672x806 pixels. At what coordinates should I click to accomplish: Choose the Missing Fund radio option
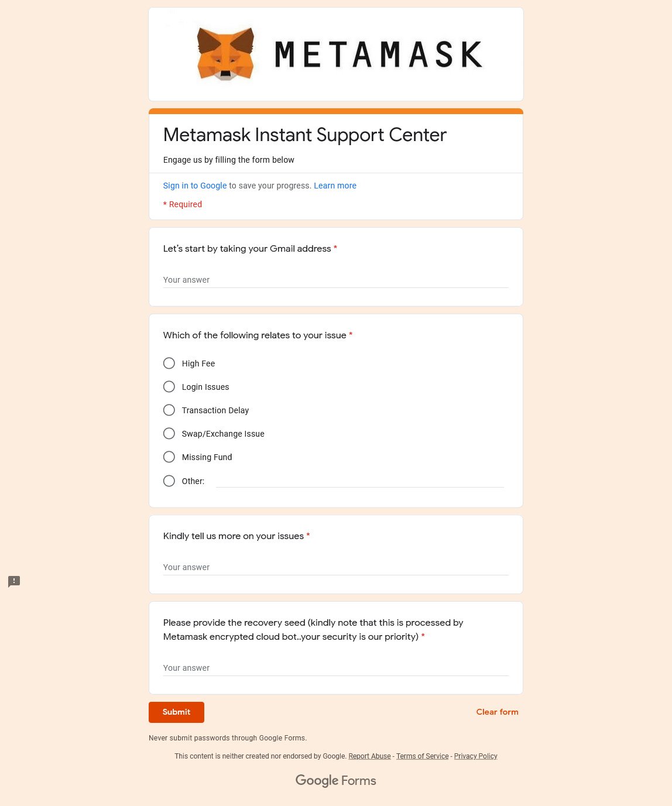(169, 457)
